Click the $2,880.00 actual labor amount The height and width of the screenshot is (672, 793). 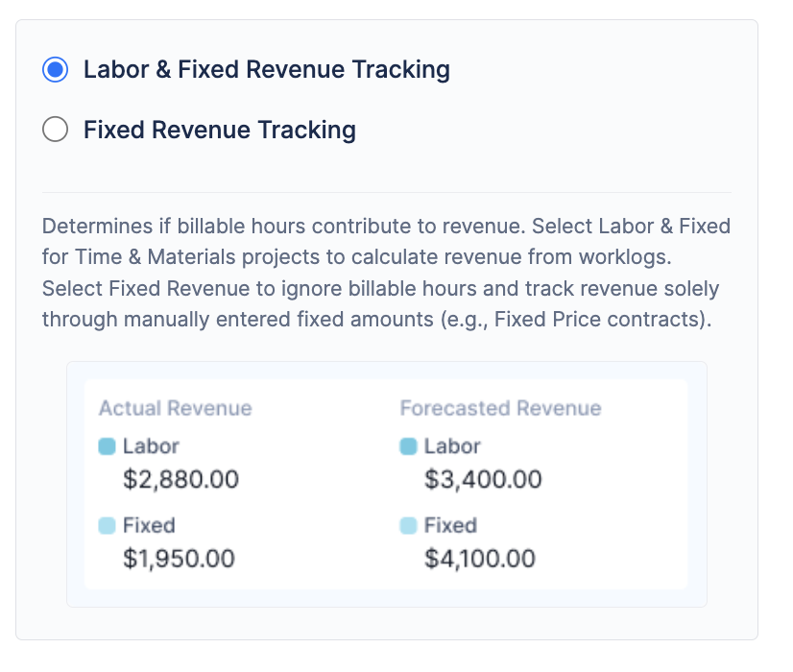(x=181, y=479)
